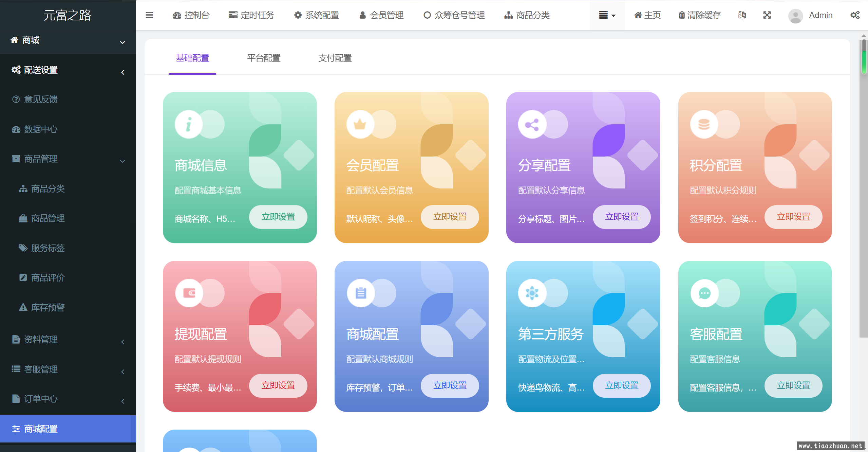Collapse the 商品管理 parent menu chevron

click(122, 161)
